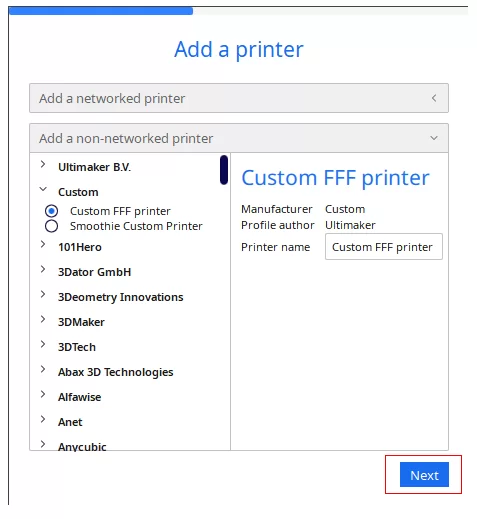Screen dimensions: 477x519
Task: Expand the Ultimaker B.V. chevron
Action: (43, 164)
